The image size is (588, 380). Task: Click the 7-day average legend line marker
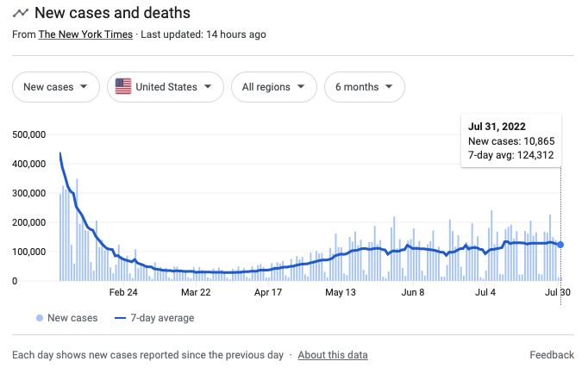[x=121, y=318]
